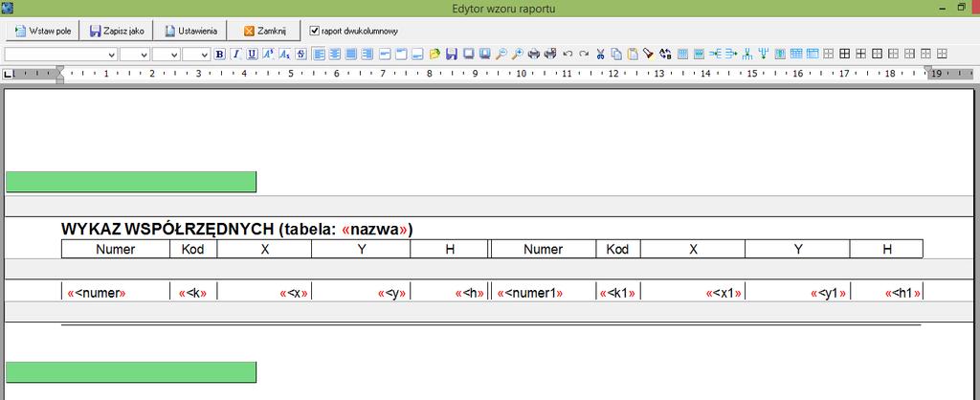Click the WYKAZ WSPÓŁRZĘDNYCH heading text
The image size is (980, 400).
click(x=167, y=230)
